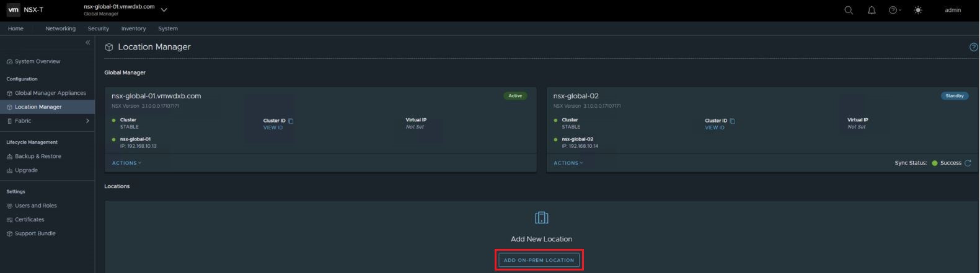
Task: Click VIEW ID link for nsx-global-02
Action: [714, 128]
